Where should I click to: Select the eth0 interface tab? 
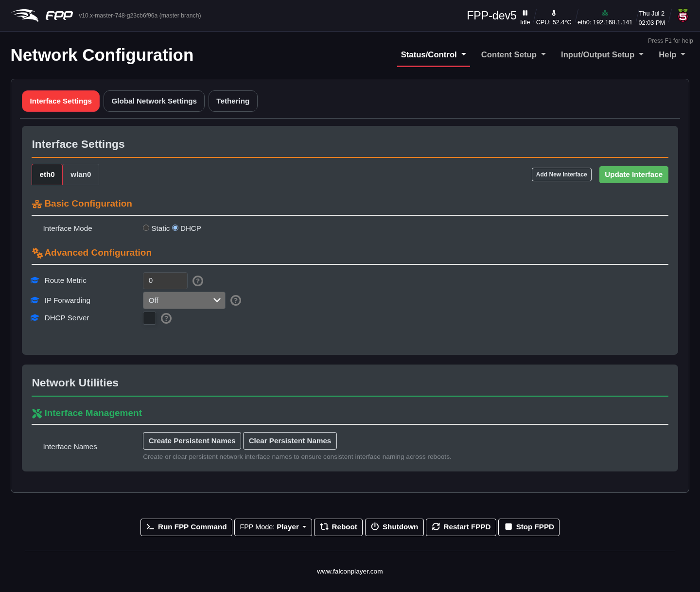(47, 174)
